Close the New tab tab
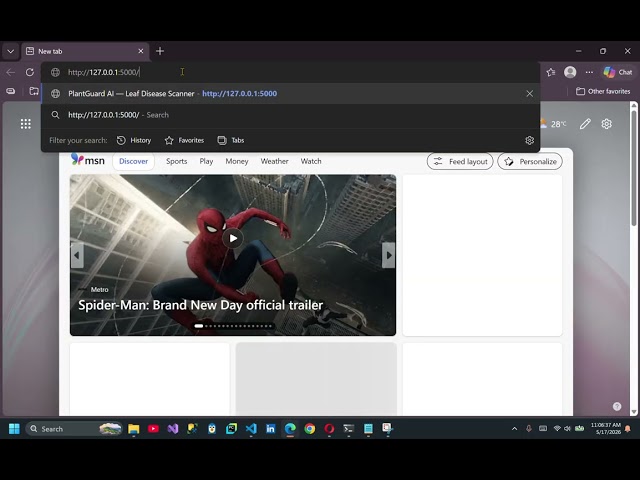The height and width of the screenshot is (480, 640). coord(141,51)
